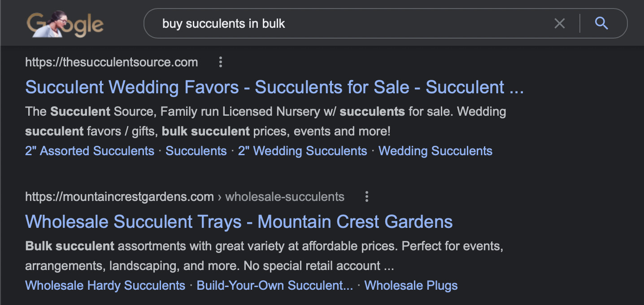Click the mountaincrestgardens.com URL

pyautogui.click(x=119, y=196)
